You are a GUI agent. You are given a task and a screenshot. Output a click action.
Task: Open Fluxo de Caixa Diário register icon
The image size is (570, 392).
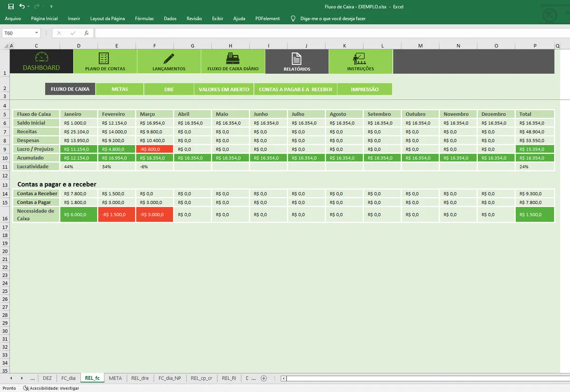233,58
